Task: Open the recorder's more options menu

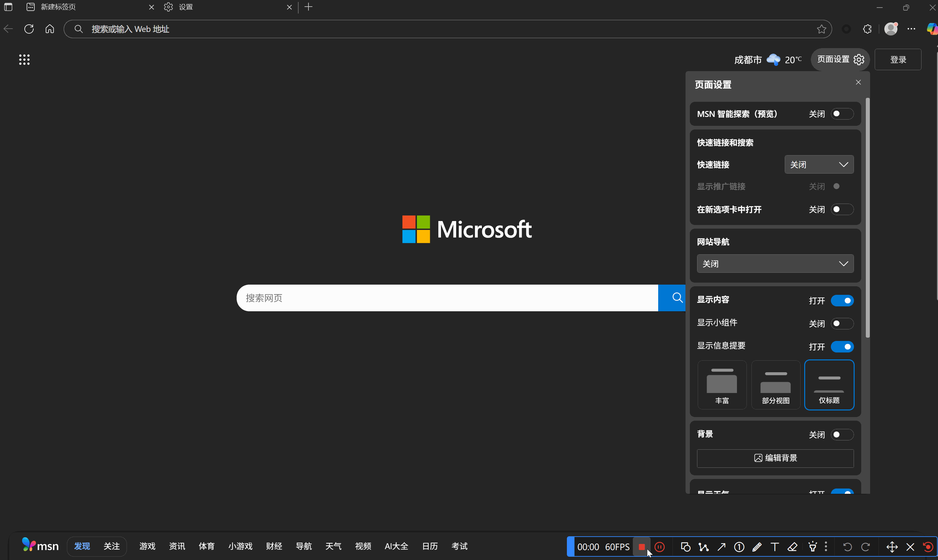Action: coord(826,547)
